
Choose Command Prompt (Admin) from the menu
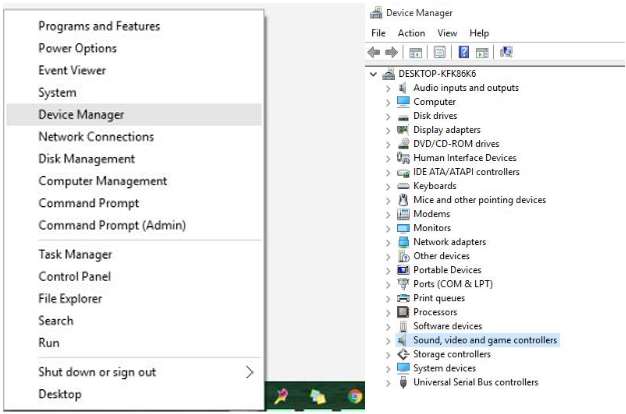(112, 225)
